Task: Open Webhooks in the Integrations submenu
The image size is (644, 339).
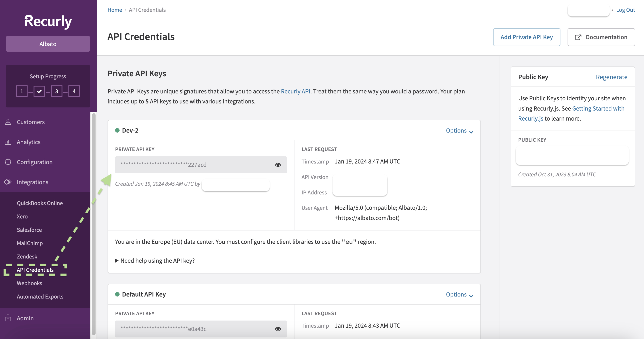Action: [x=30, y=283]
